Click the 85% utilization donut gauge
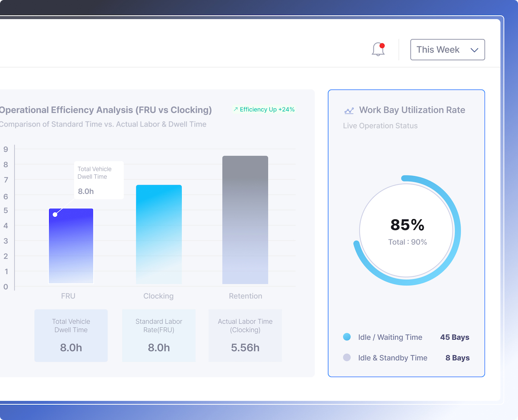 407,230
